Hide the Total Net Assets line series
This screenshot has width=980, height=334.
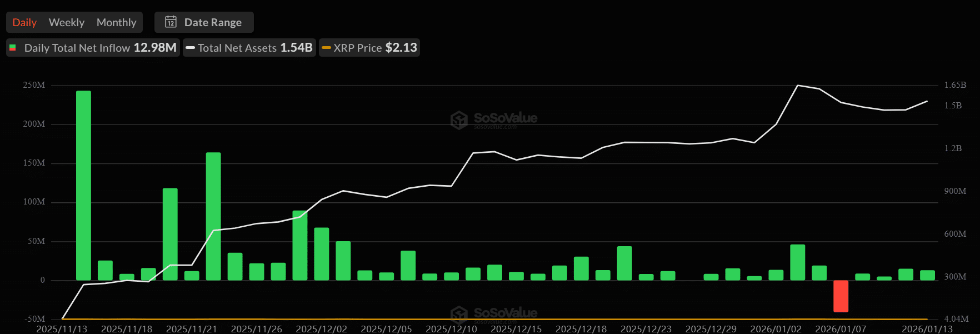(x=249, y=48)
